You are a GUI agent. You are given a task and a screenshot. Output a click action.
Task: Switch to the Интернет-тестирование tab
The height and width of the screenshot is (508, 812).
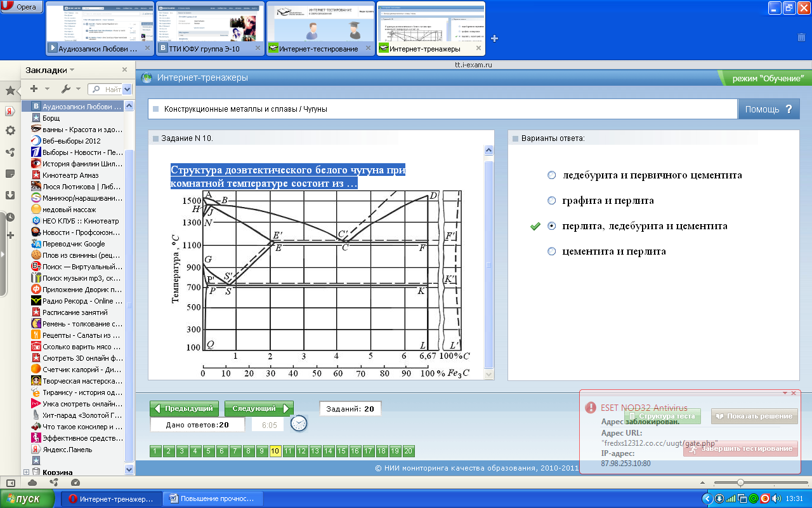tap(321, 30)
